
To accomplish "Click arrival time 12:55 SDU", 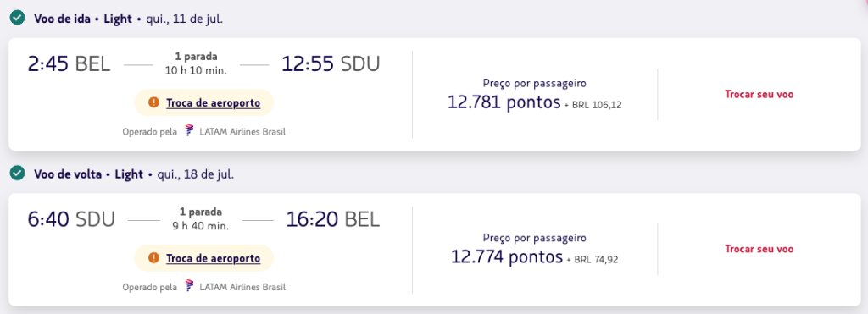I will (x=331, y=64).
